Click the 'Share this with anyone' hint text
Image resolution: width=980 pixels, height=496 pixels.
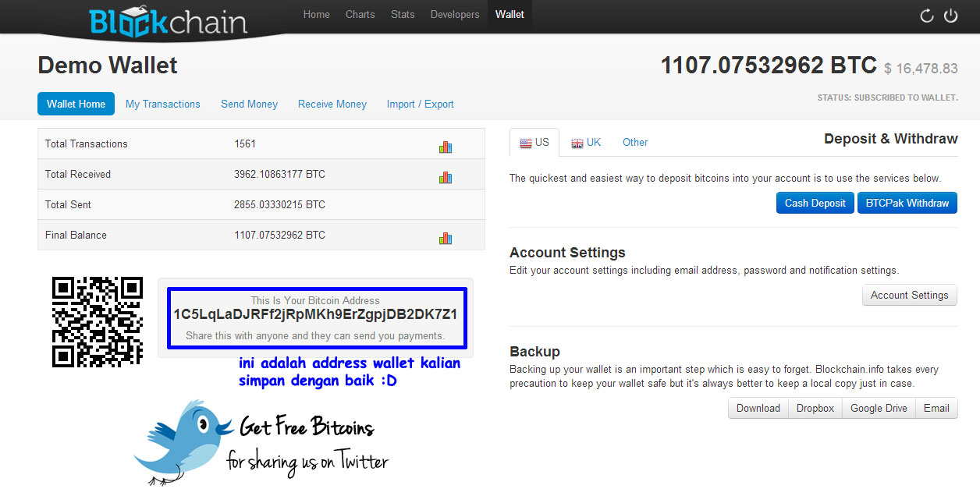(x=315, y=336)
